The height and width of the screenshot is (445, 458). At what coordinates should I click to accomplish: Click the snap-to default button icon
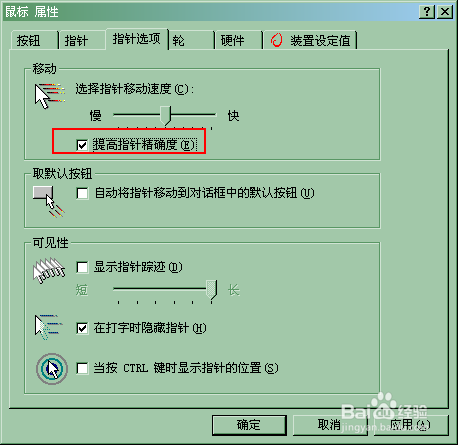pos(49,201)
